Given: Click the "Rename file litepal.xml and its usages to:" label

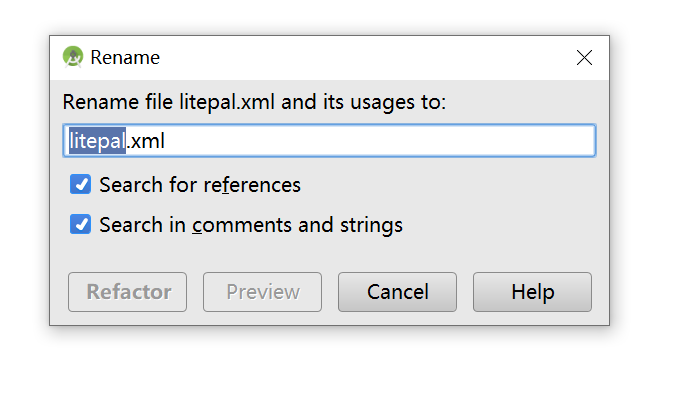Looking at the screenshot, I should [254, 102].
